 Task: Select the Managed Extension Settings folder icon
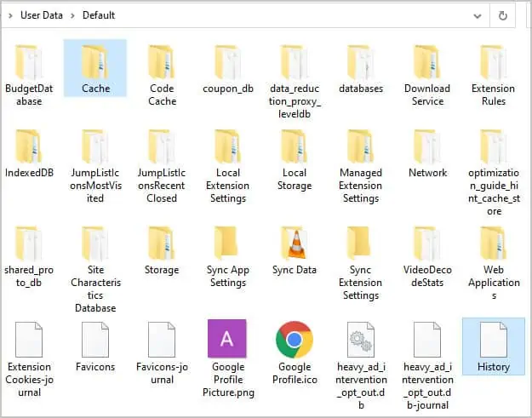(361, 146)
